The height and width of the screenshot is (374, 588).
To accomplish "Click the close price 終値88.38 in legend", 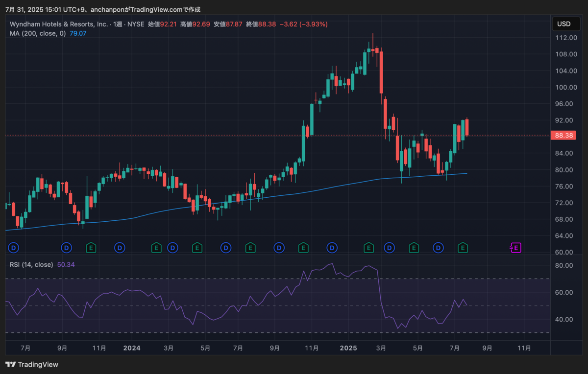I will click(261, 24).
